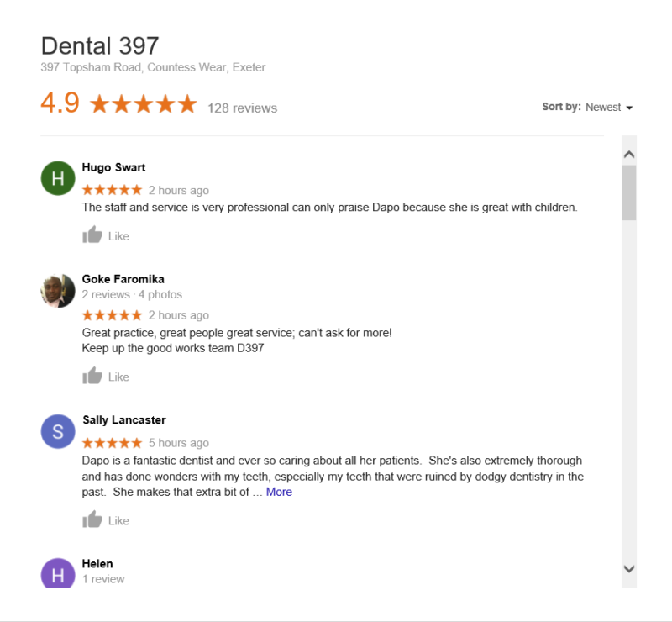Click Sally Lancaster's blue S avatar
Screen dimensions: 672x622
[x=58, y=431]
